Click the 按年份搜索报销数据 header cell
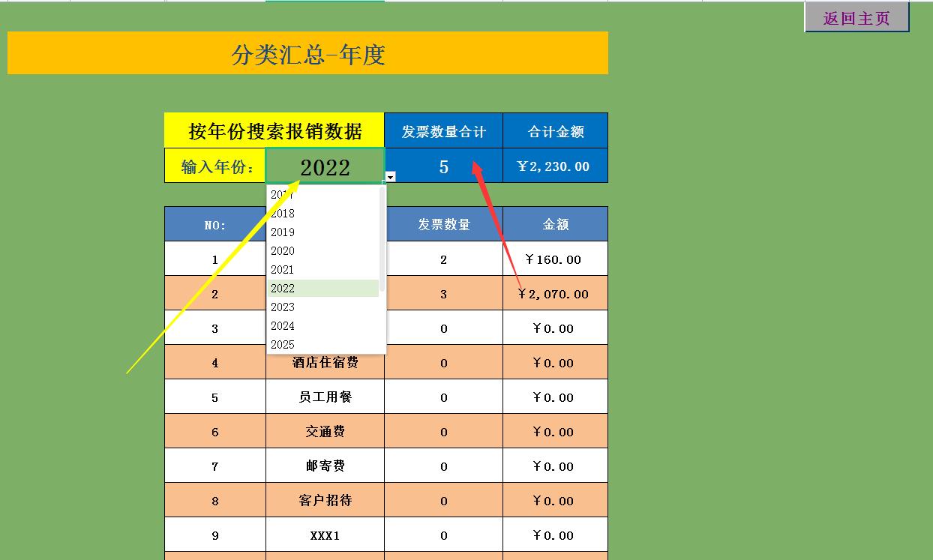 pos(274,130)
